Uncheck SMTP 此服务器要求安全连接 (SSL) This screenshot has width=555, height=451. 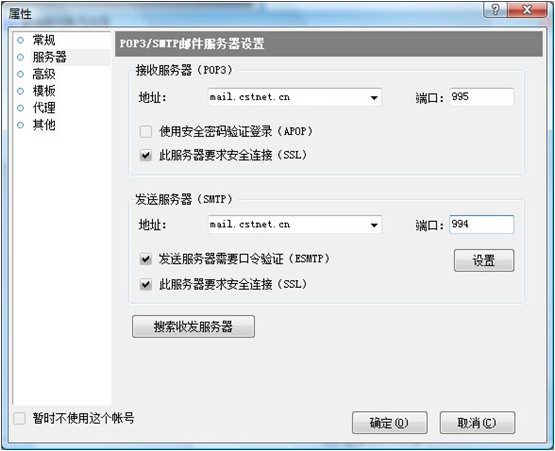146,284
